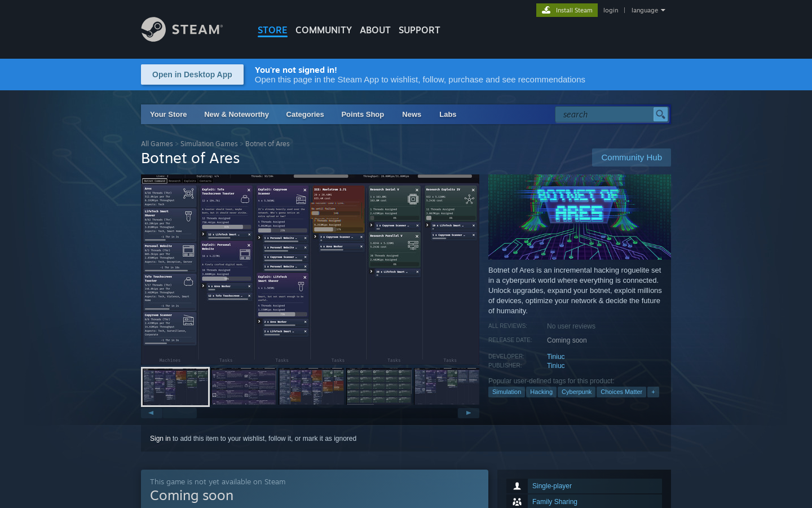Image resolution: width=812 pixels, height=508 pixels.
Task: Open the COMMUNITY menu
Action: (x=324, y=30)
